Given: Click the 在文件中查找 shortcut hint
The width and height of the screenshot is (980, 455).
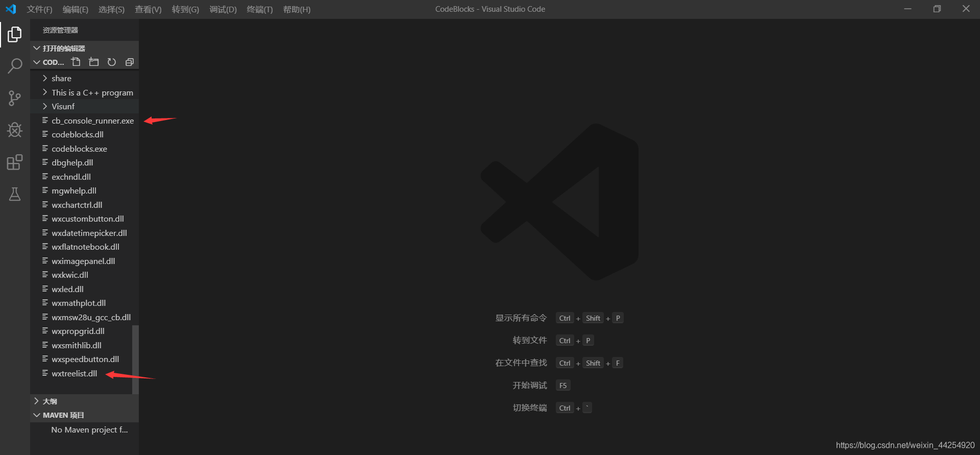Looking at the screenshot, I should [x=521, y=363].
